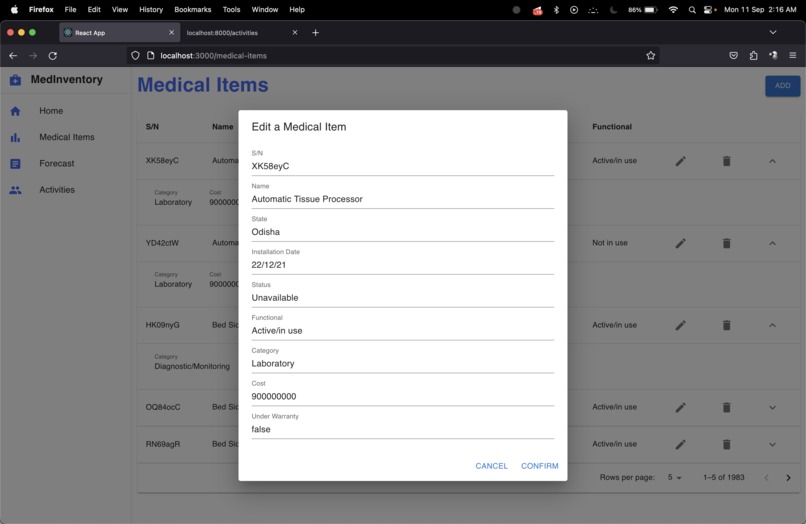Click the CANCEL button in dialog

pos(491,466)
